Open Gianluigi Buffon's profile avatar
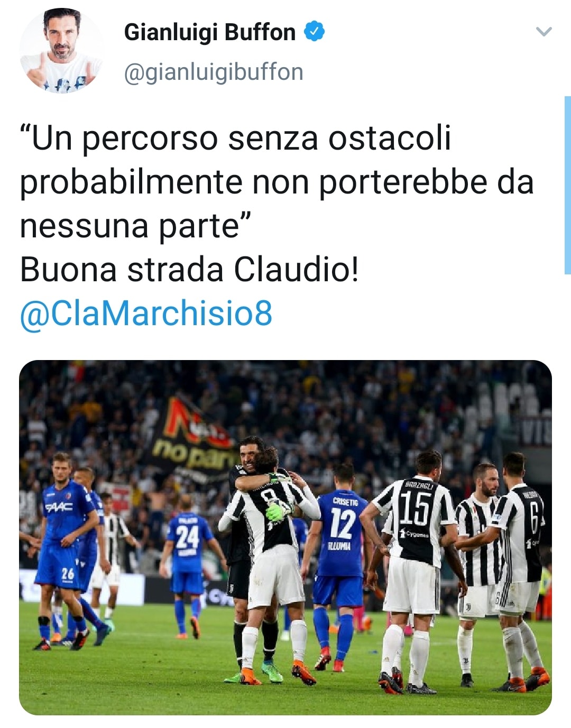571x728 pixels. (61, 51)
